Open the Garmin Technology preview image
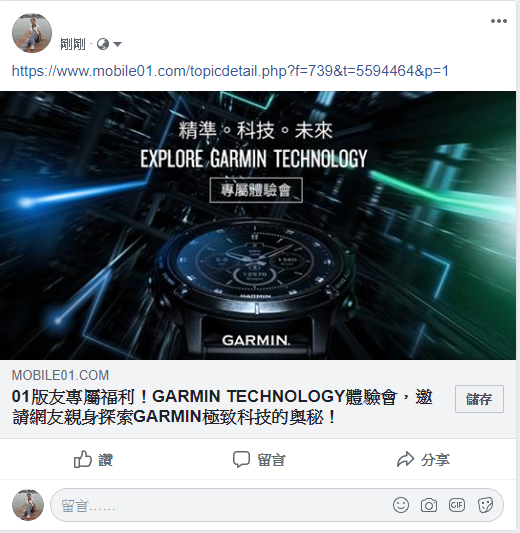 coord(258,225)
